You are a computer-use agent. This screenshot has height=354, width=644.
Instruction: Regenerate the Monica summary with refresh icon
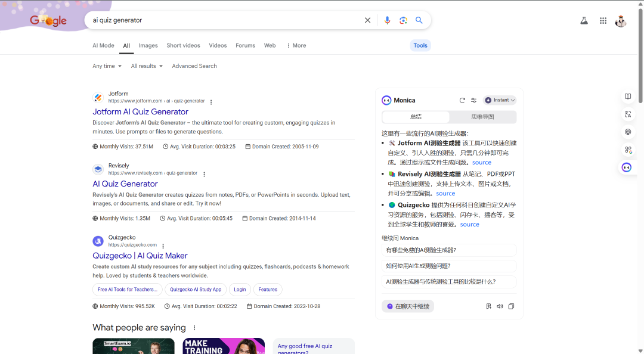click(462, 100)
